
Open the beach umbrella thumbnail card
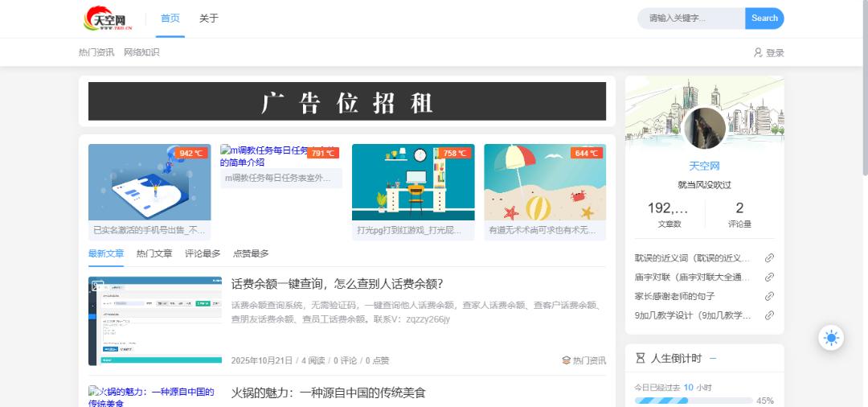tap(545, 183)
